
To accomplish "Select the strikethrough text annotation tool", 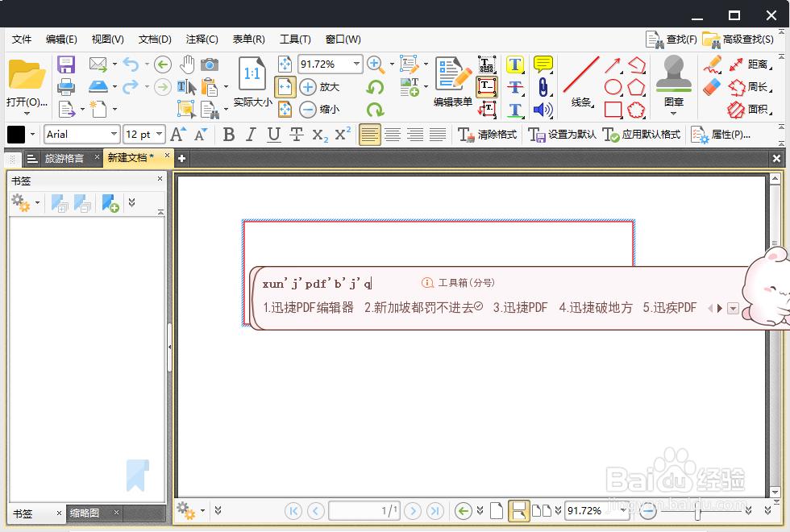I will coord(515,87).
